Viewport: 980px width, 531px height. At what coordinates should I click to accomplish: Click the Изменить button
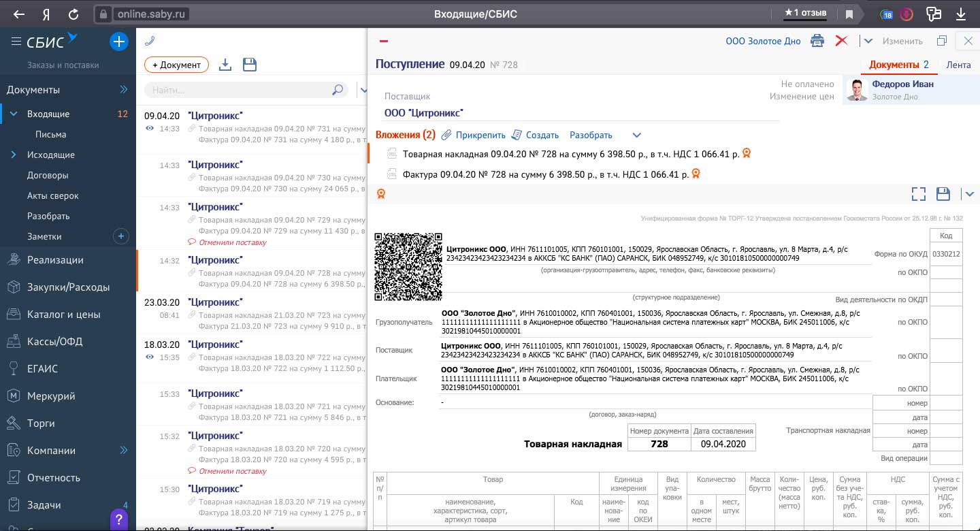pos(902,41)
